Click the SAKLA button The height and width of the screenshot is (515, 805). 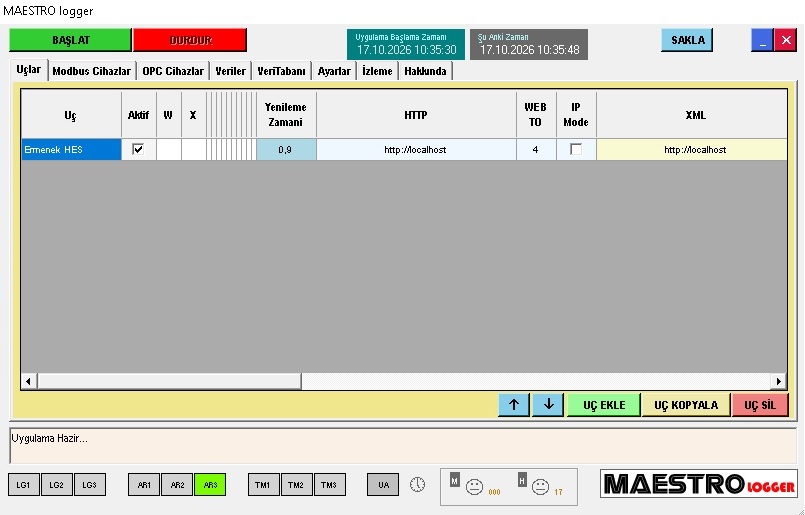tap(687, 40)
